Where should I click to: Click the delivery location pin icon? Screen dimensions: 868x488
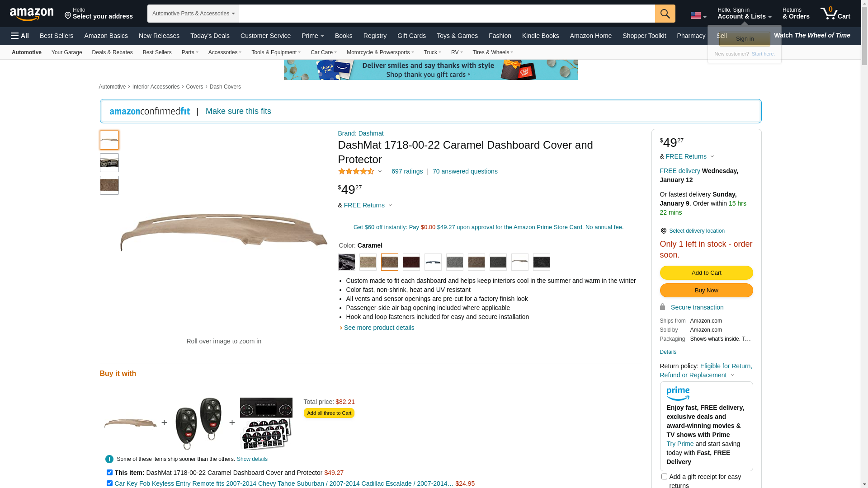click(x=663, y=231)
